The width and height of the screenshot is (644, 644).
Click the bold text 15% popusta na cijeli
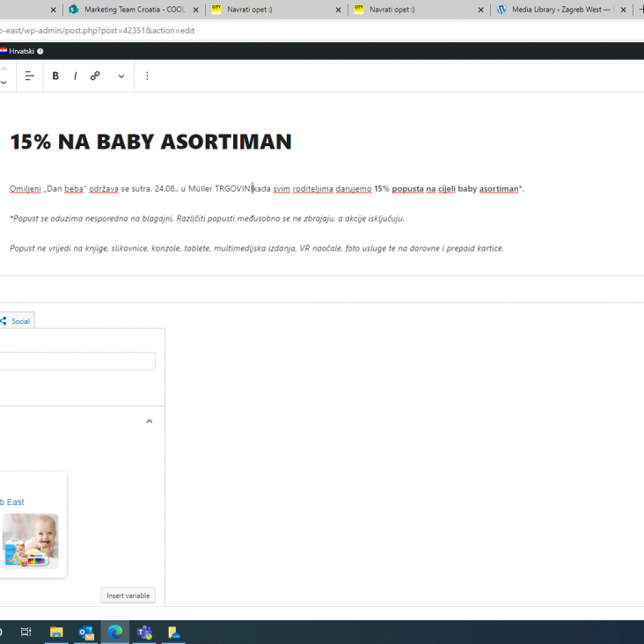point(414,189)
